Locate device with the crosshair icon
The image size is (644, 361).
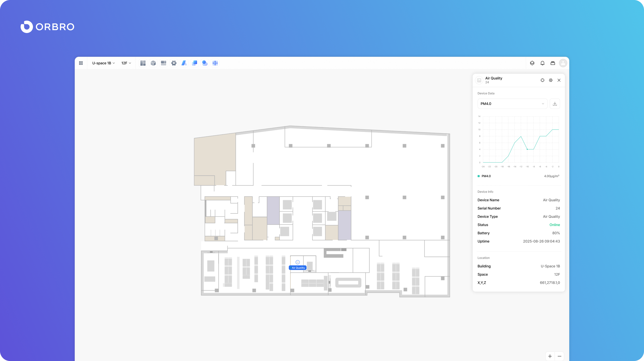(x=543, y=80)
